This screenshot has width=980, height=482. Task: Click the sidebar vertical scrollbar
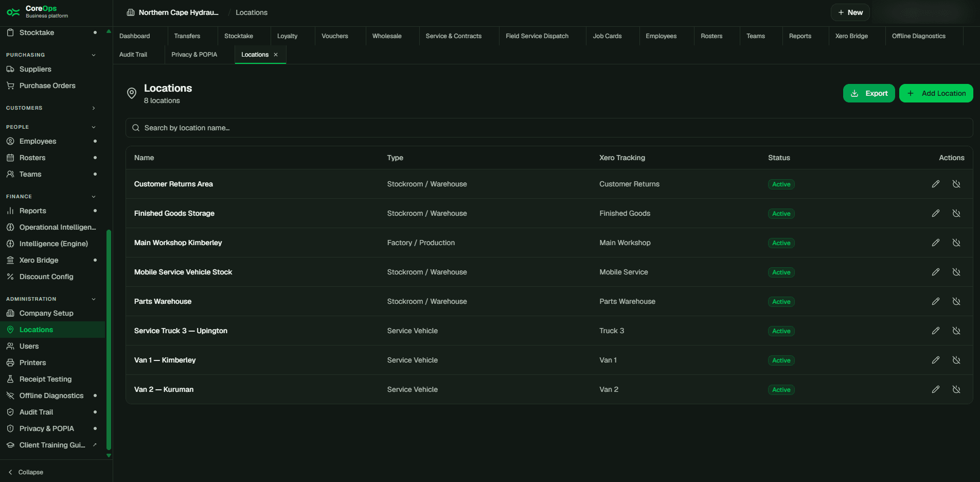click(109, 340)
